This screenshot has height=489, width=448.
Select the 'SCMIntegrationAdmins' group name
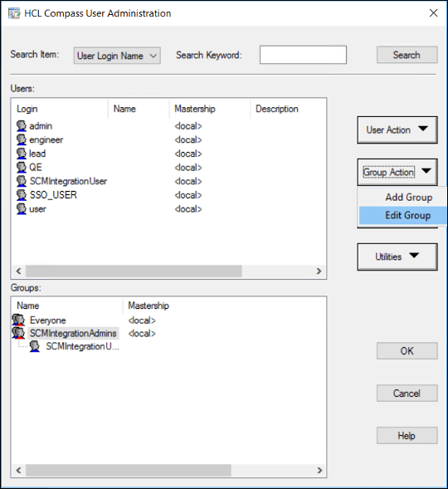(x=73, y=333)
